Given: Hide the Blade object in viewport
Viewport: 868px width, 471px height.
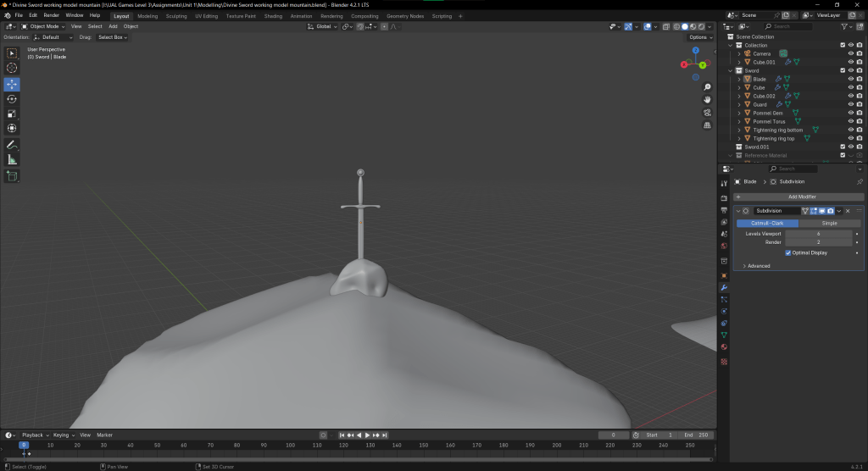Looking at the screenshot, I should click(850, 79).
